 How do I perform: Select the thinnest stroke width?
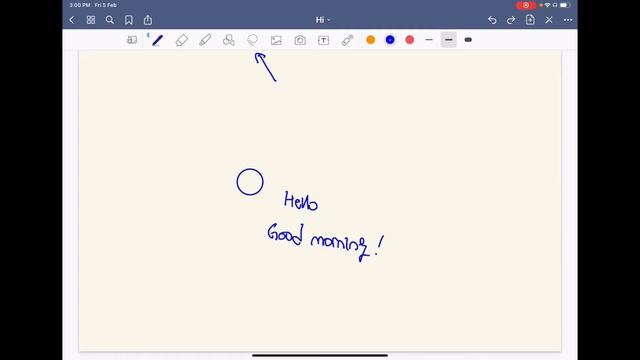(x=429, y=40)
